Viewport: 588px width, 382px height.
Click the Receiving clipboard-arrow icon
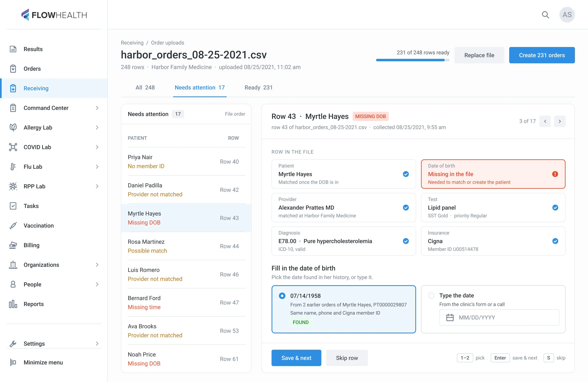click(13, 88)
